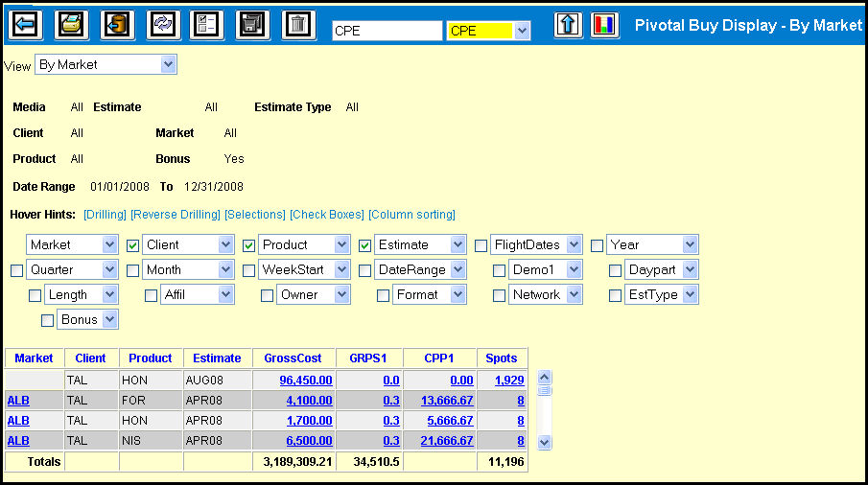The height and width of the screenshot is (485, 868).
Task: Check the Demo1 checkbox
Action: click(500, 270)
